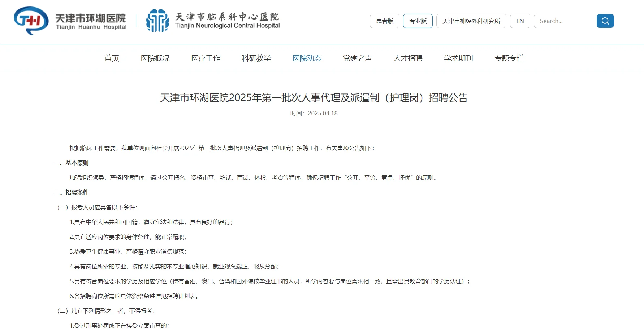Viewport: 644px width, 333px height.
Task: Open the 专题专栏 menu
Action: 509,58
